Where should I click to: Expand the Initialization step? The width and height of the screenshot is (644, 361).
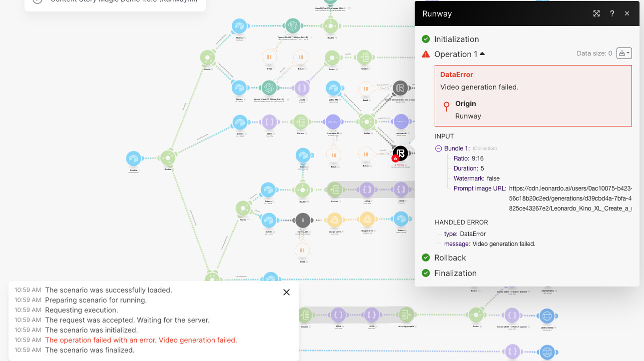(456, 39)
